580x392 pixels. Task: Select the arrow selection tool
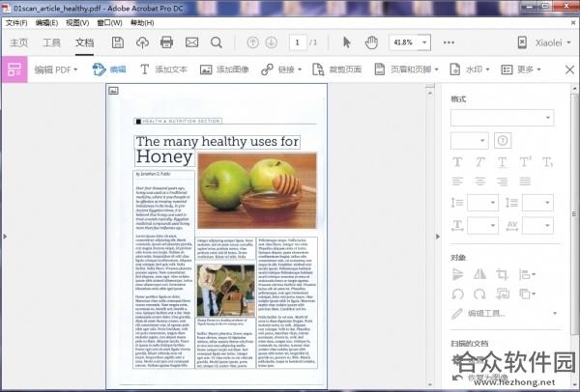347,42
